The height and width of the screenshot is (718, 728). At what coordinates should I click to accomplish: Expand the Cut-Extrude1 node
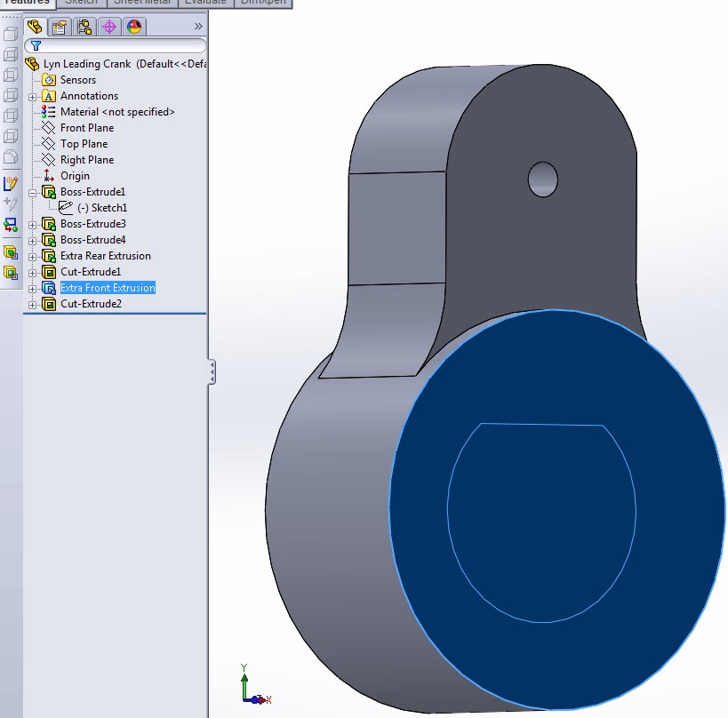coord(32,273)
